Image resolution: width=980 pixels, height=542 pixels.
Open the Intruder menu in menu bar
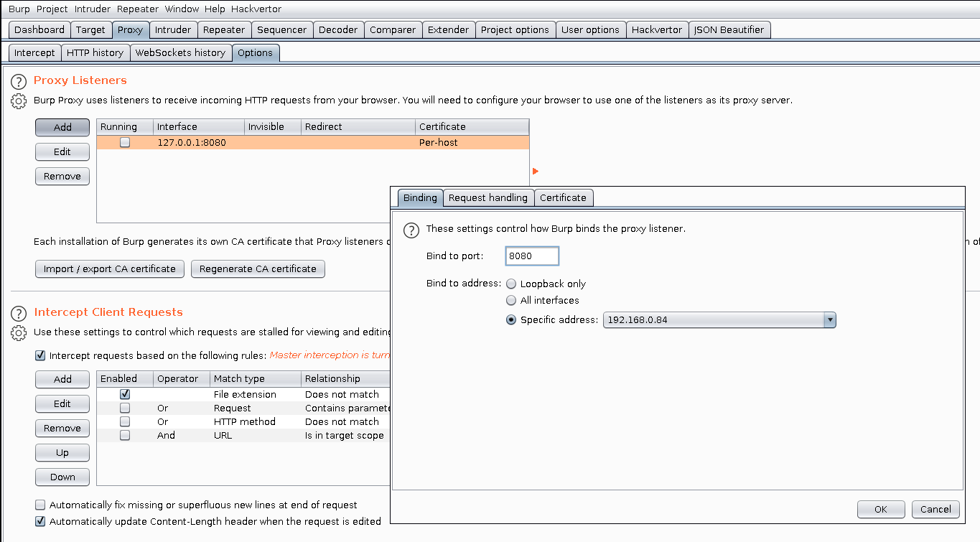pyautogui.click(x=91, y=9)
